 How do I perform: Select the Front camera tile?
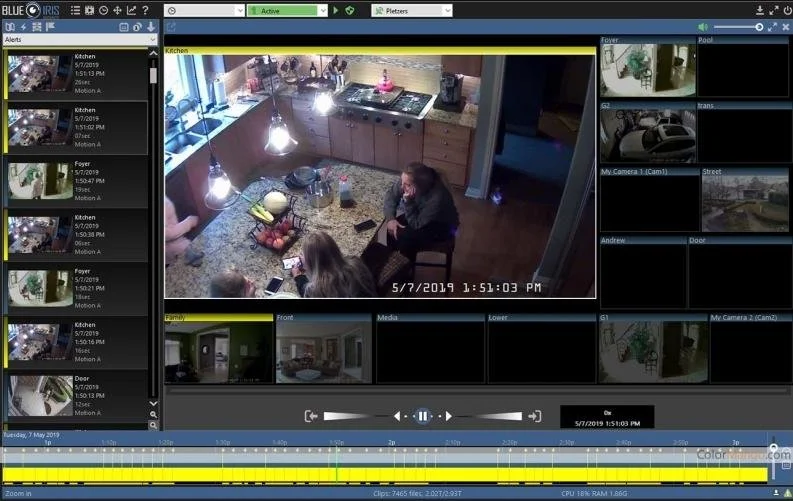324,348
